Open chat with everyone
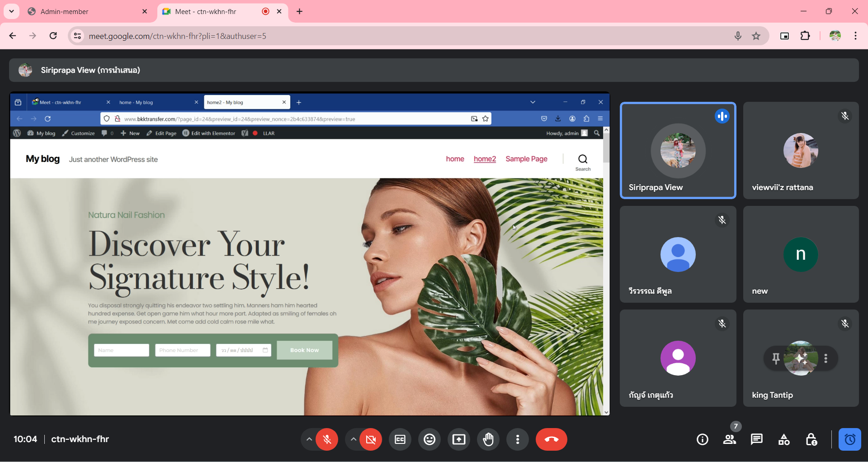 [756, 439]
